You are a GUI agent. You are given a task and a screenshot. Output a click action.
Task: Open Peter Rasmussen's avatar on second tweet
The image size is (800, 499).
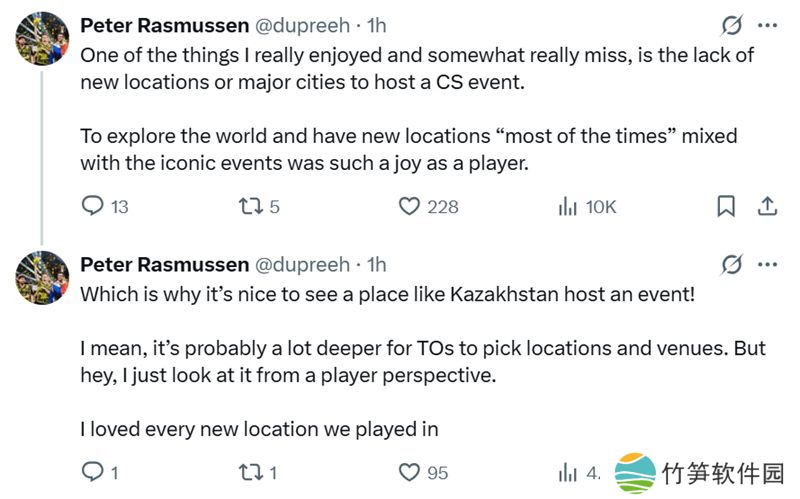[x=41, y=279]
